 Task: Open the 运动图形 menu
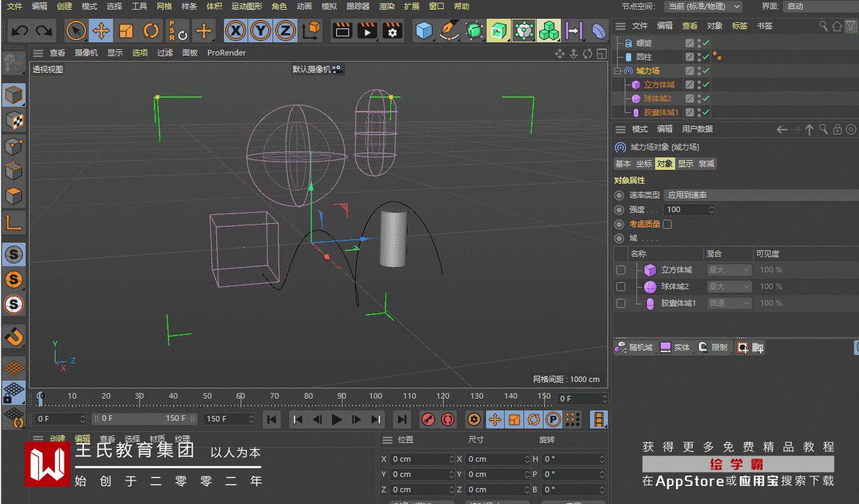[247, 6]
